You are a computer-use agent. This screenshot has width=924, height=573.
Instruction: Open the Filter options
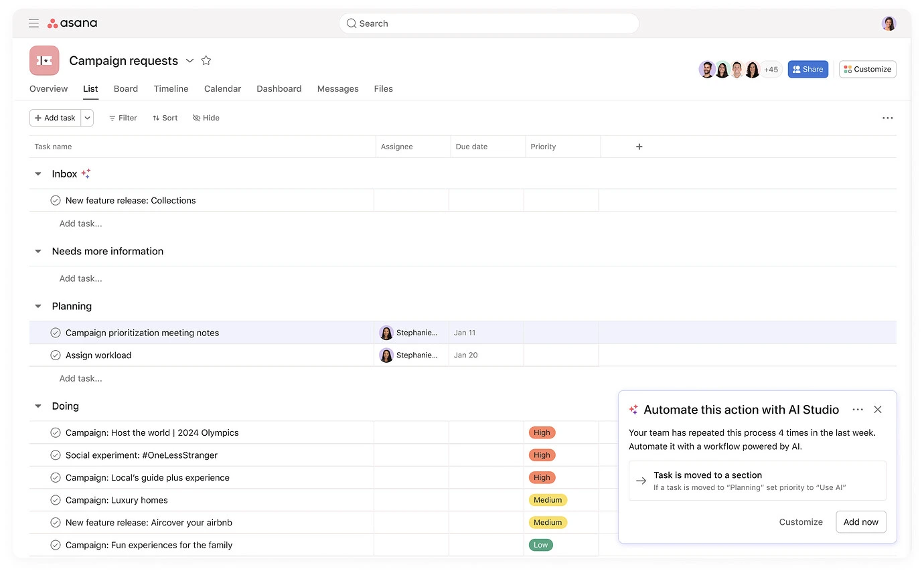[123, 118]
